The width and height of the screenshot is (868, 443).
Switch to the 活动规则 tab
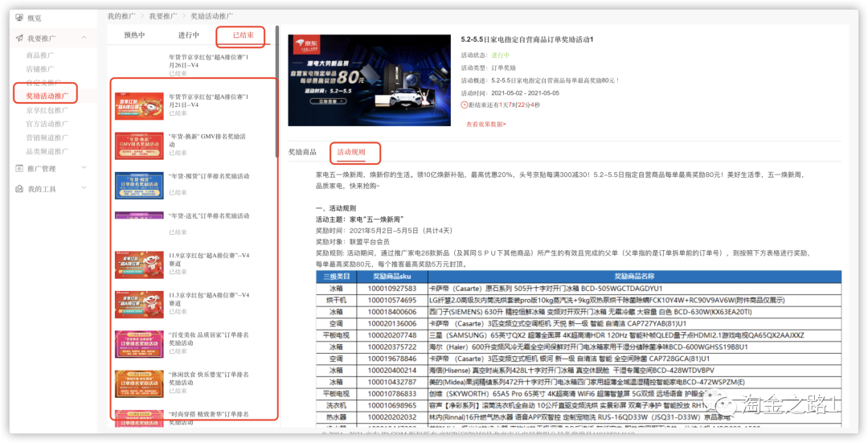click(351, 152)
